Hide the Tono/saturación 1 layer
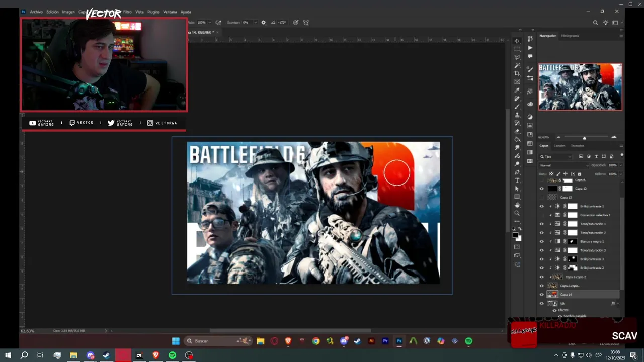The image size is (644, 362). click(541, 224)
